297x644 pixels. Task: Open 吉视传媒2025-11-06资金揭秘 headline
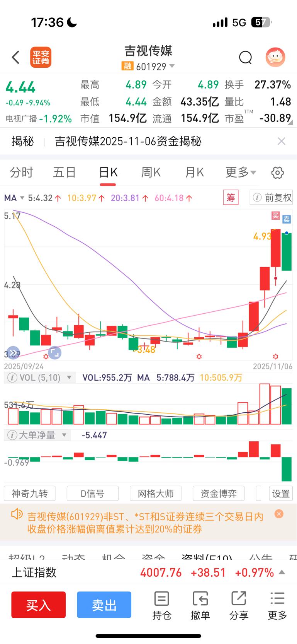128,141
